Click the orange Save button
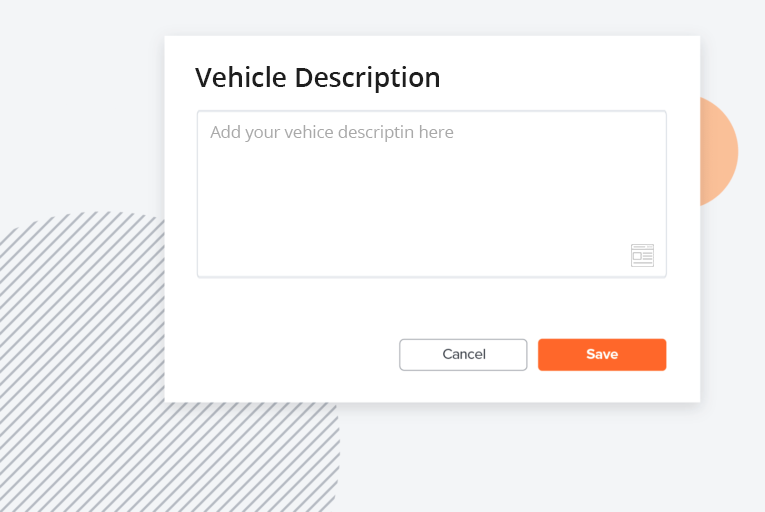This screenshot has height=512, width=765. tap(602, 354)
